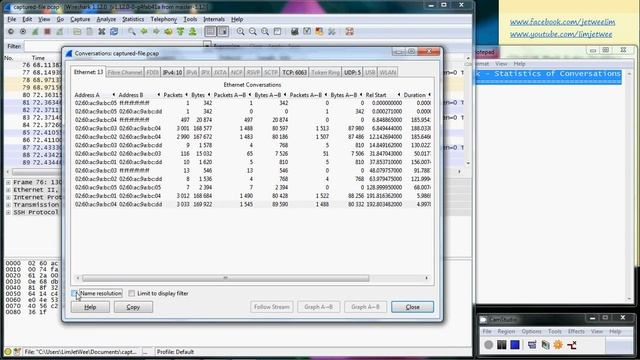Screen dimensions: 640x360
Task: Click the conversations horizontal scrollbar thumb
Action: [x=226, y=278]
